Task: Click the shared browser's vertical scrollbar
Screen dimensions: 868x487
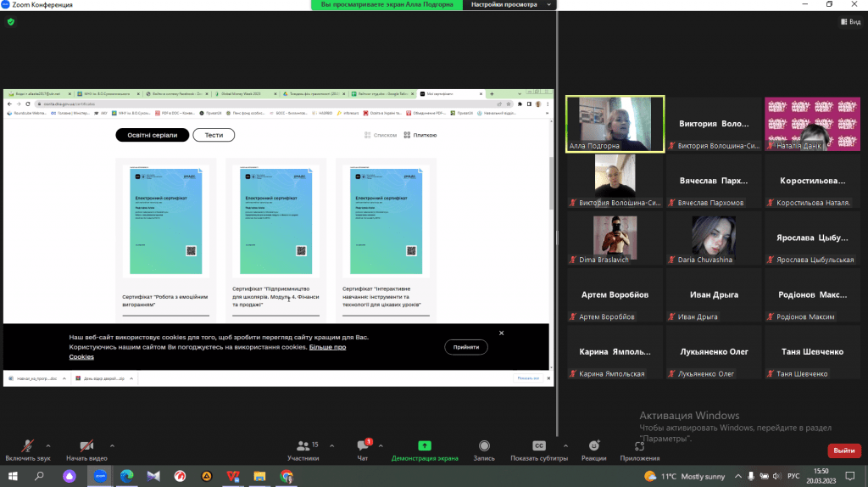Action: click(x=551, y=195)
